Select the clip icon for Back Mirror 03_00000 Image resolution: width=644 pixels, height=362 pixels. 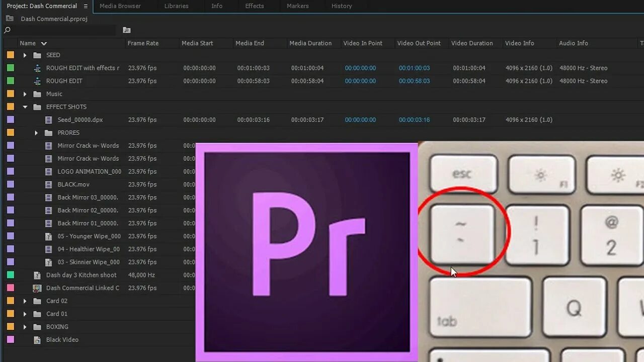[48, 198]
